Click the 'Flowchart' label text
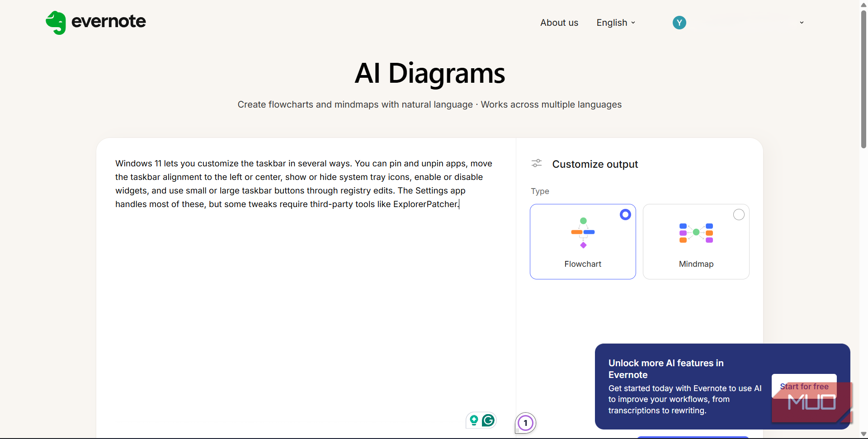 (583, 264)
